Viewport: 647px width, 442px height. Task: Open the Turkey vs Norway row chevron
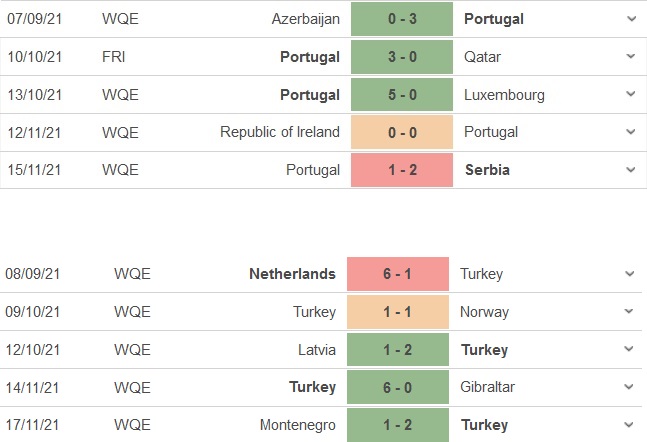630,312
